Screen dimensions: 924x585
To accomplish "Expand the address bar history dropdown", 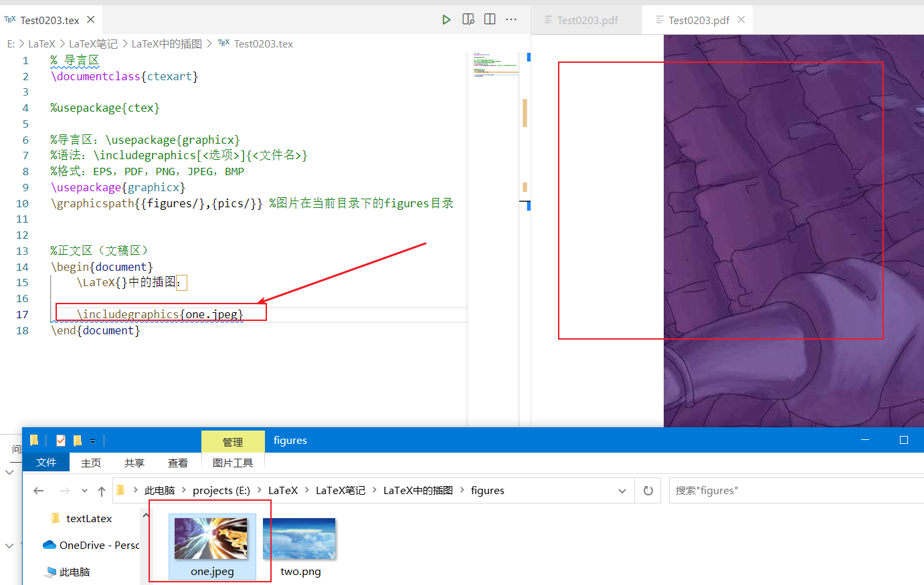I will (622, 491).
